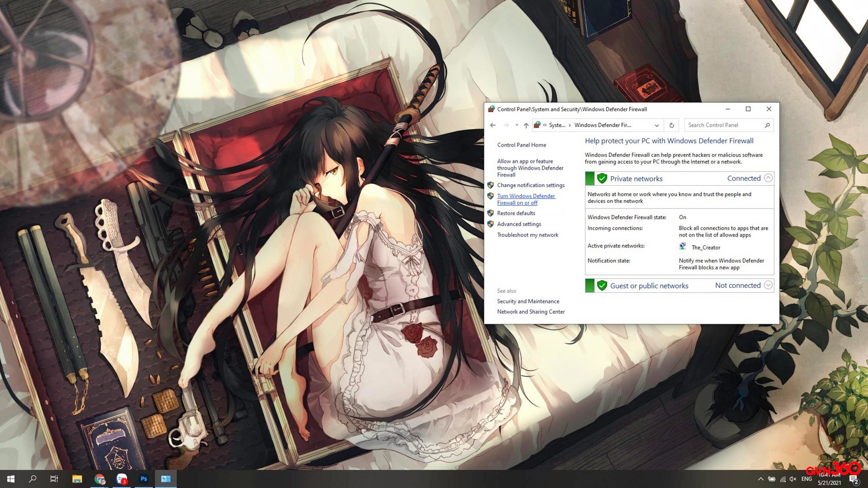
Task: Maximize the Firewall window
Action: tap(748, 109)
